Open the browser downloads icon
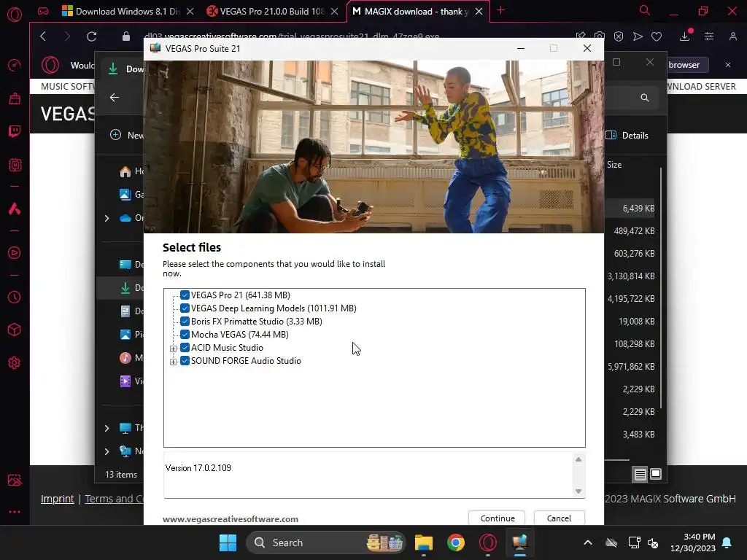This screenshot has width=747, height=560. (x=685, y=36)
